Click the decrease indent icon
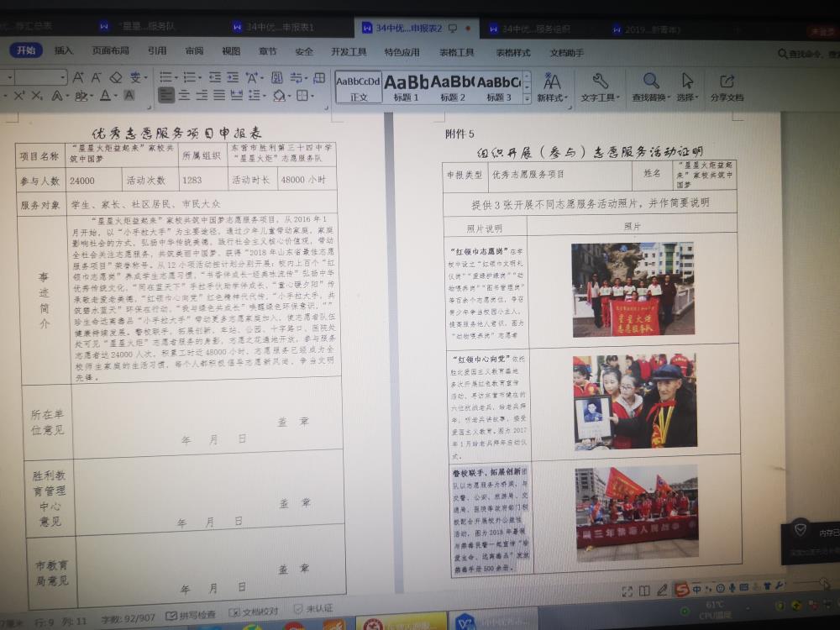This screenshot has width=840, height=630. (215, 77)
